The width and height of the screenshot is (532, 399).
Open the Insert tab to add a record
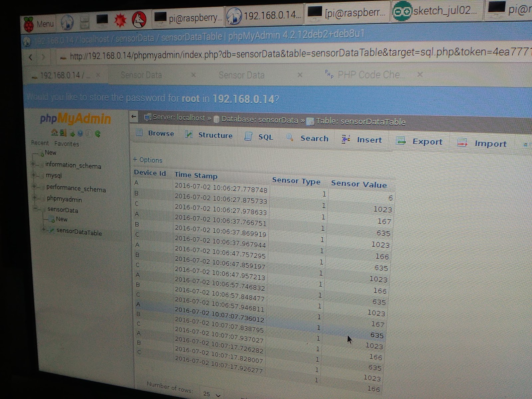[x=368, y=140]
